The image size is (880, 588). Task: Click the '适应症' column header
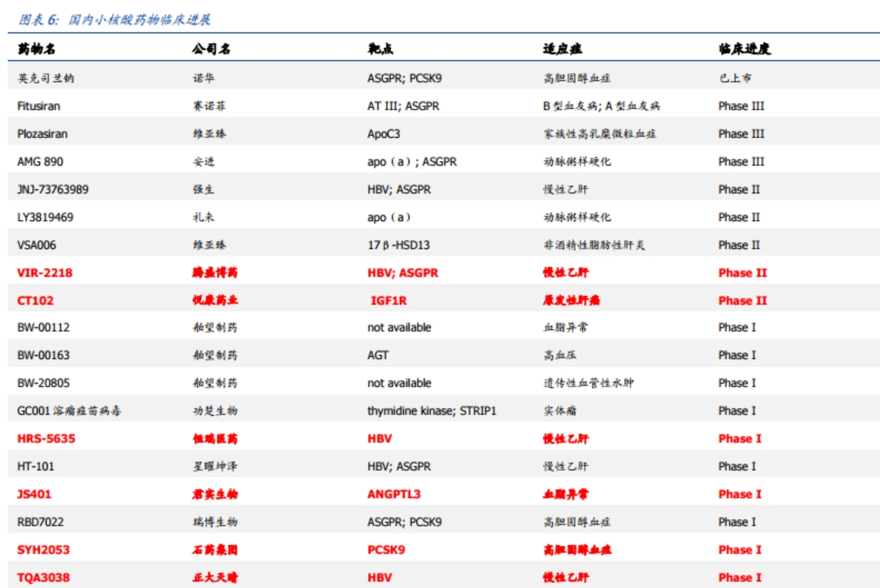tap(562, 49)
